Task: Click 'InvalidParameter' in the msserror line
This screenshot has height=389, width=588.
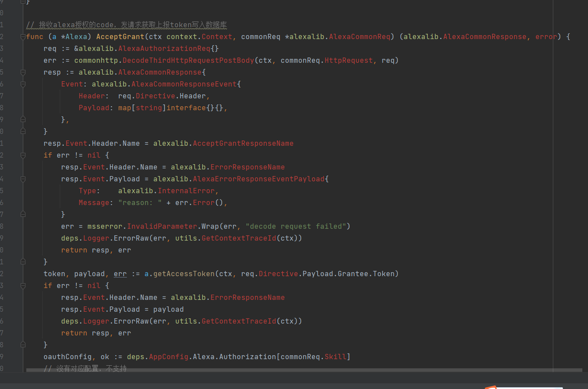Action: pyautogui.click(x=162, y=227)
